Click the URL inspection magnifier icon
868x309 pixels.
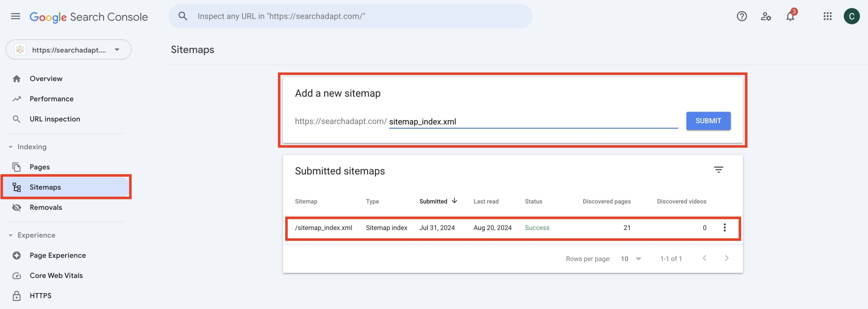(x=16, y=119)
